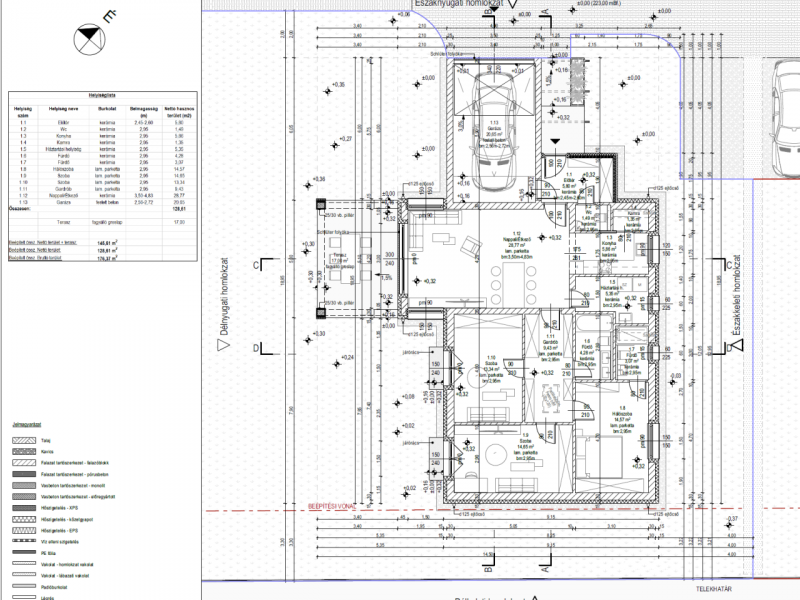This screenshot has height=600, width=800.
Task: Click the Összesen total row label
Action: 19,209
